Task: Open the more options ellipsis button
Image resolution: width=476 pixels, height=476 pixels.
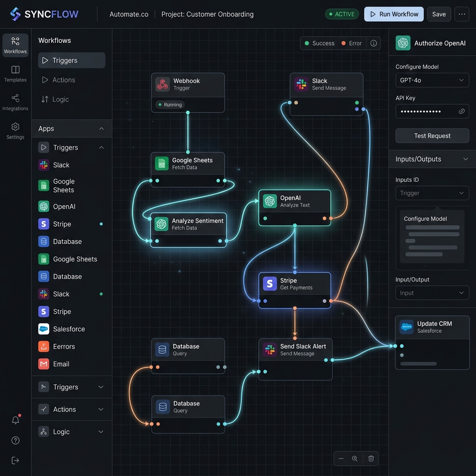Action: click(462, 14)
